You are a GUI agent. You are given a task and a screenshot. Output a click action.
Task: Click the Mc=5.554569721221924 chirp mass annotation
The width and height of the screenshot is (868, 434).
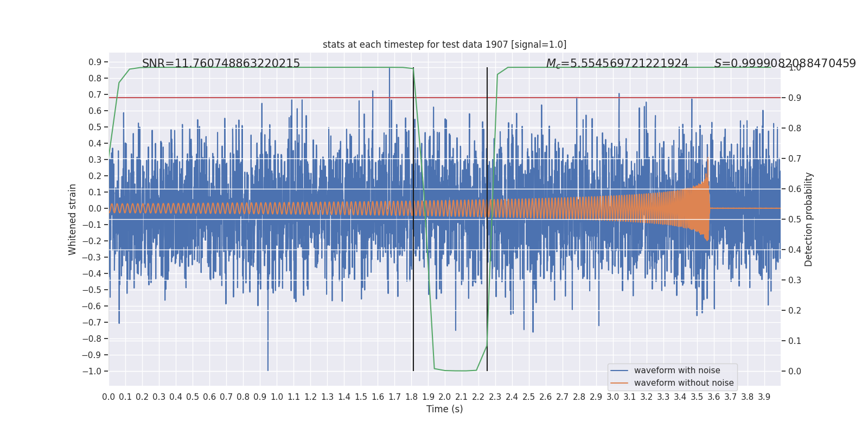[x=617, y=63]
